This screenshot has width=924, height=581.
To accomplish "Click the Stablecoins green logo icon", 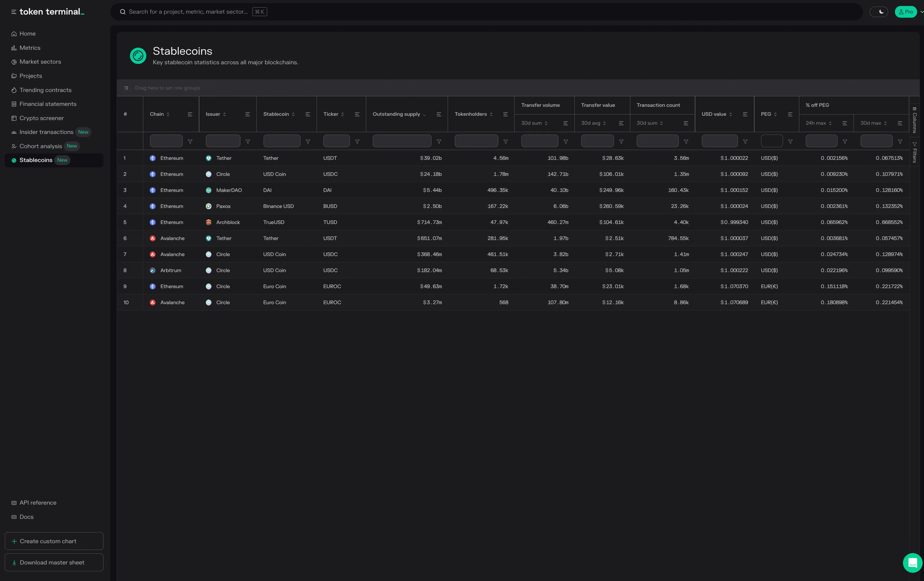I will click(x=138, y=56).
